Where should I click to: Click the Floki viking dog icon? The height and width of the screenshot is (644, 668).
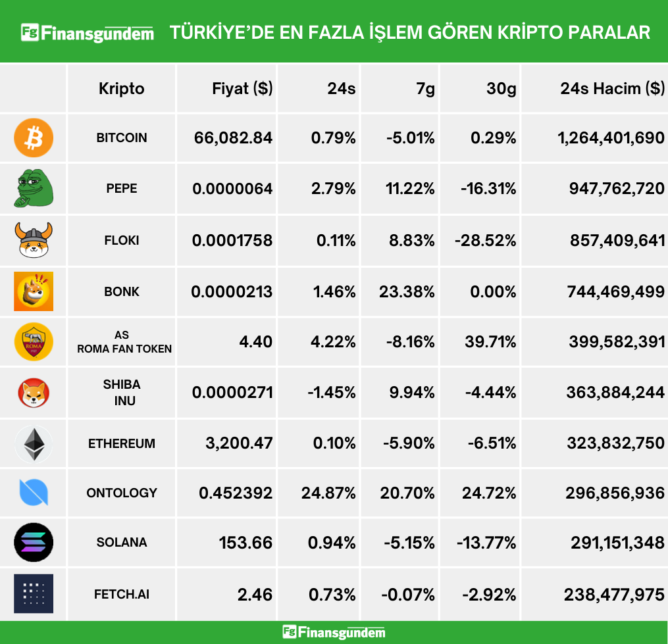coord(34,240)
